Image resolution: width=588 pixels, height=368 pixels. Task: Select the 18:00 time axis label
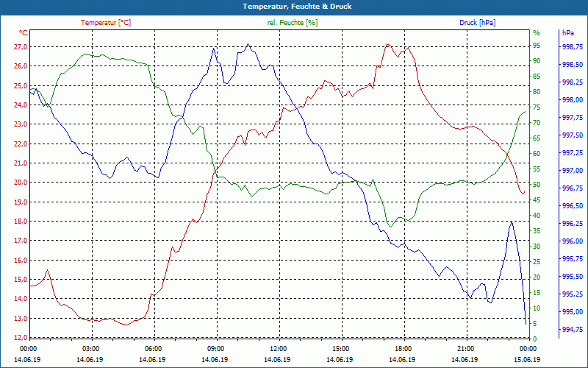[403, 348]
